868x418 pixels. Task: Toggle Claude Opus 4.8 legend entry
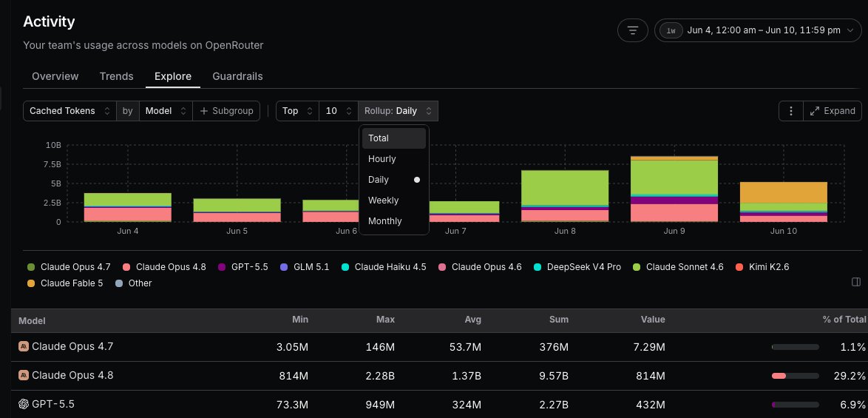[x=164, y=267]
